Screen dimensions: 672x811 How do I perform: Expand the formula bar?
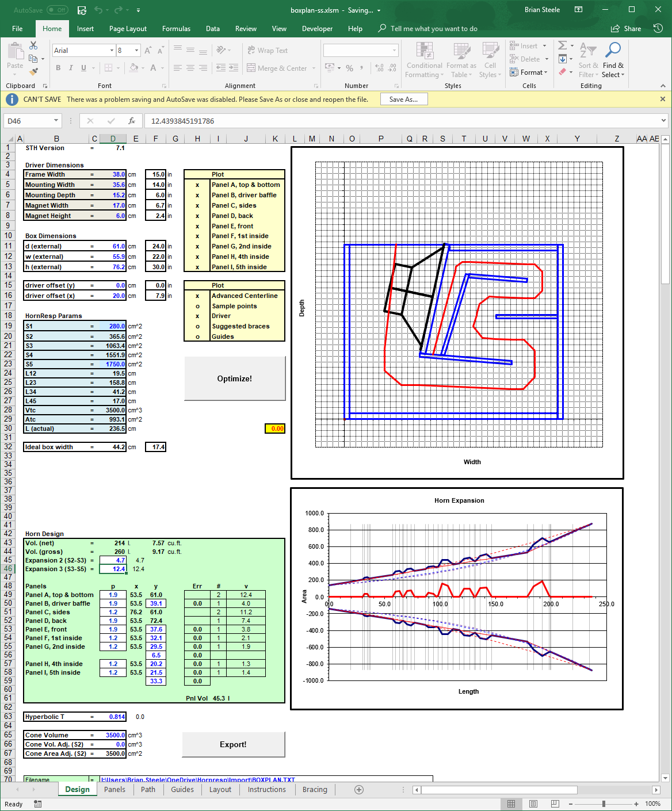pyautogui.click(x=663, y=121)
